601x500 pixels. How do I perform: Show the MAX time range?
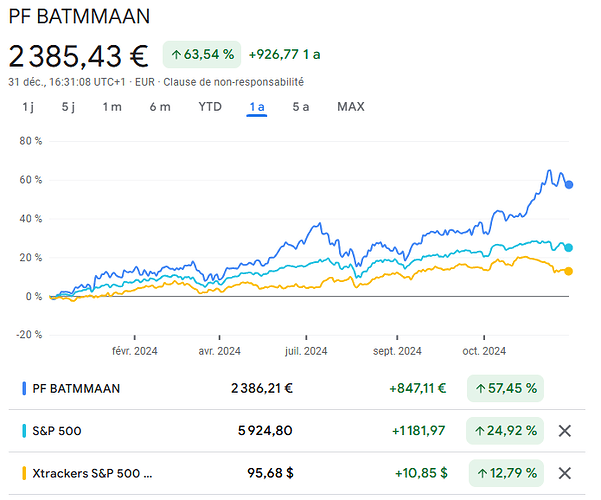tap(351, 106)
